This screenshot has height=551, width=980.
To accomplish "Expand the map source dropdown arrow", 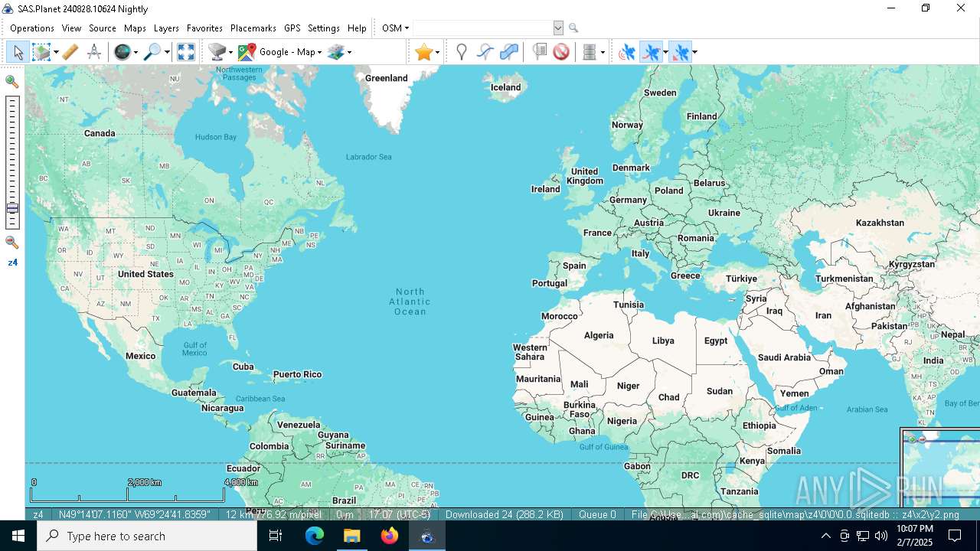I will 230,52.
